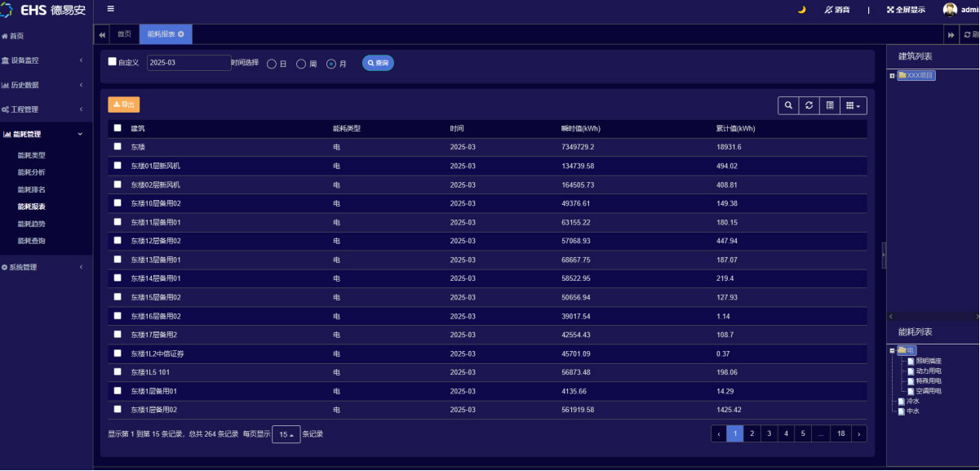Open the page size 15 dropdown

(286, 434)
